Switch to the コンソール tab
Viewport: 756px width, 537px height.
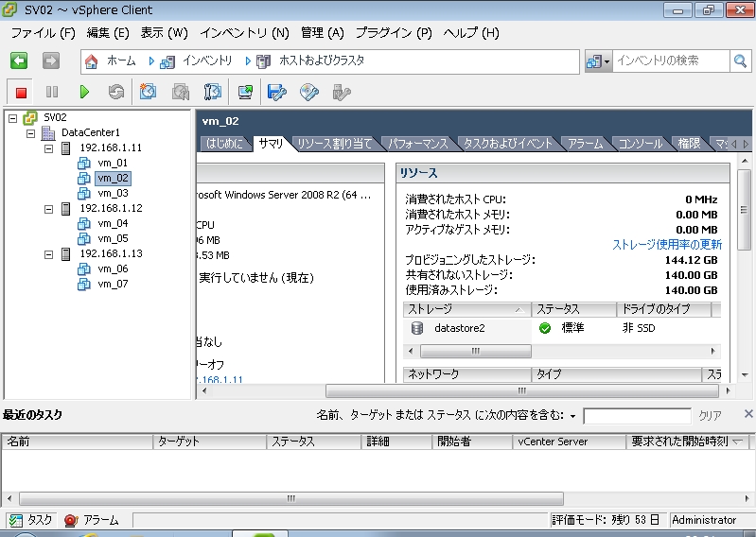pyautogui.click(x=641, y=144)
